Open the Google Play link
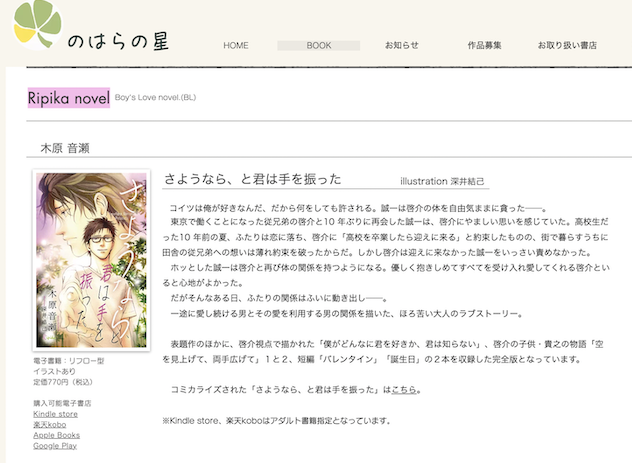Viewport: 632px width, 463px height. (55, 446)
